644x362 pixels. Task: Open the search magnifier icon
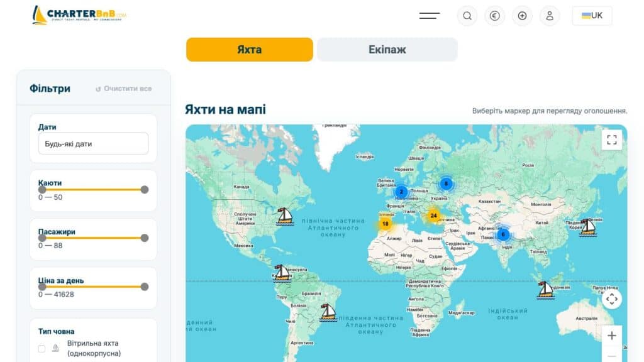click(467, 16)
